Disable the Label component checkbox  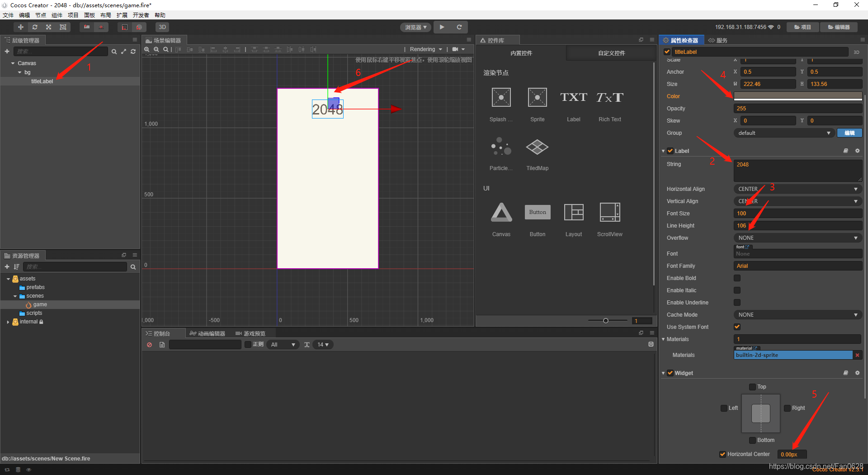click(x=670, y=151)
